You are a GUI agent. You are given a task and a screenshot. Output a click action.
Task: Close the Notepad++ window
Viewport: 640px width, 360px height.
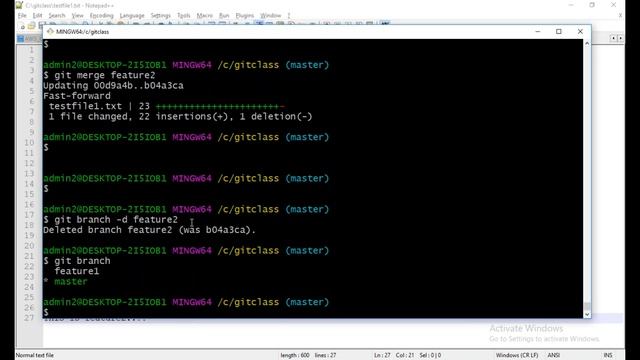(613, 5)
